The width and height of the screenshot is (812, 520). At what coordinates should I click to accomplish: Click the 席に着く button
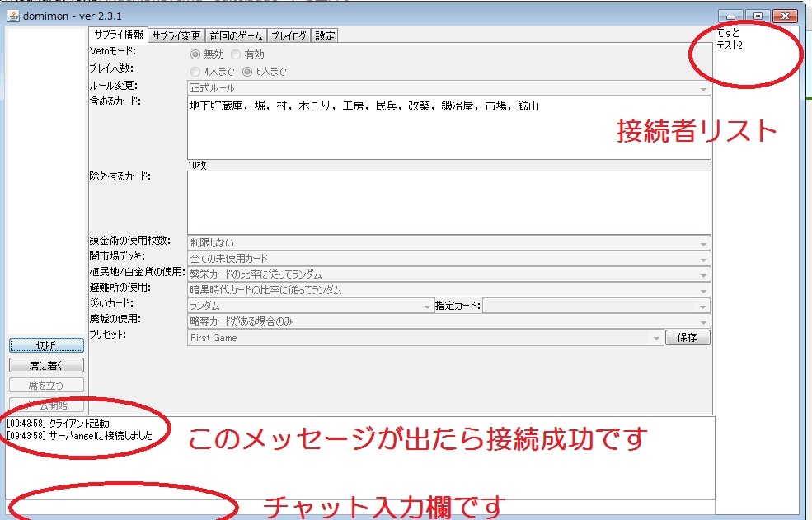click(46, 365)
